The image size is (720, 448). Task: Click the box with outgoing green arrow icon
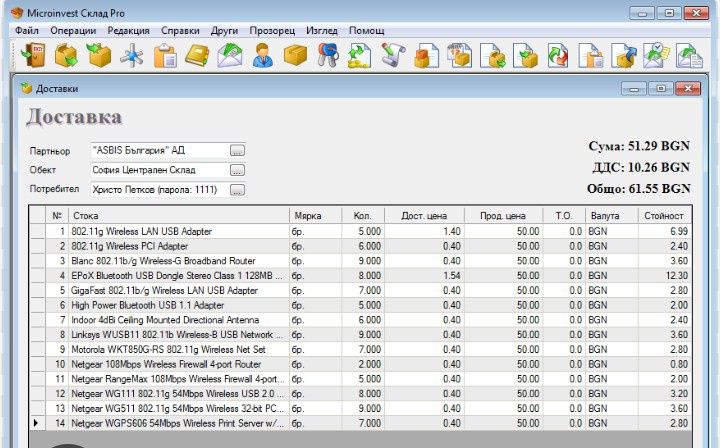click(66, 56)
